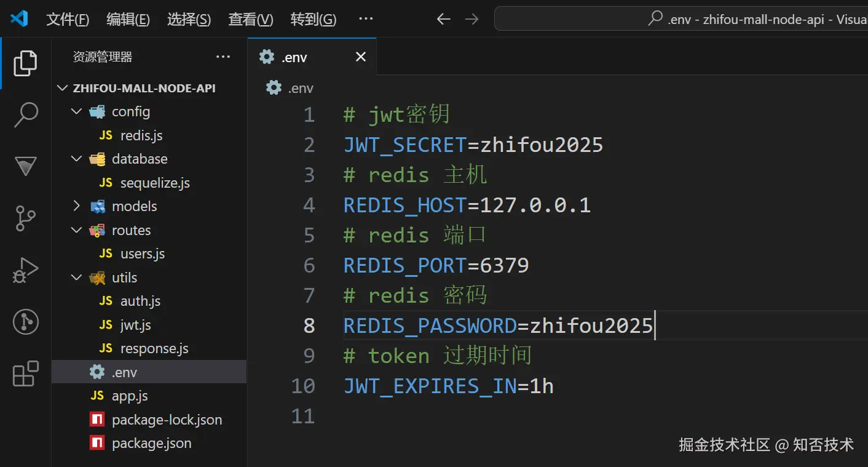Collapse the database folder chevron
Viewport: 868px width, 467px height.
pyautogui.click(x=77, y=159)
